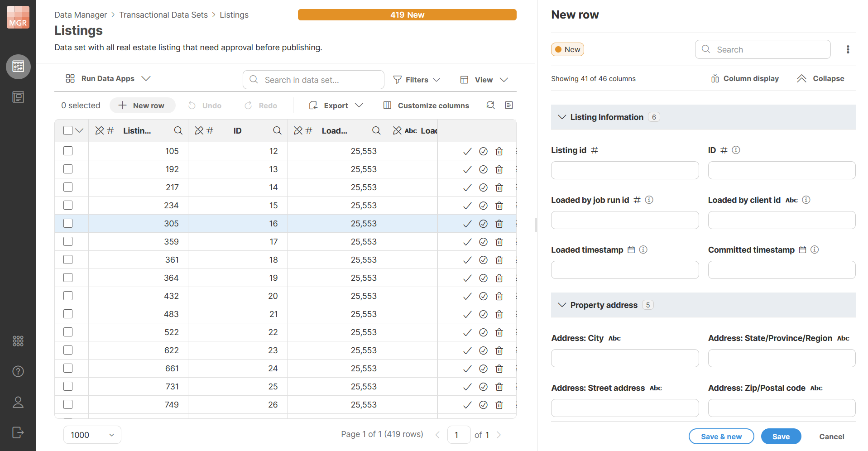The height and width of the screenshot is (451, 868).
Task: Open Customize columns
Action: [x=426, y=106]
